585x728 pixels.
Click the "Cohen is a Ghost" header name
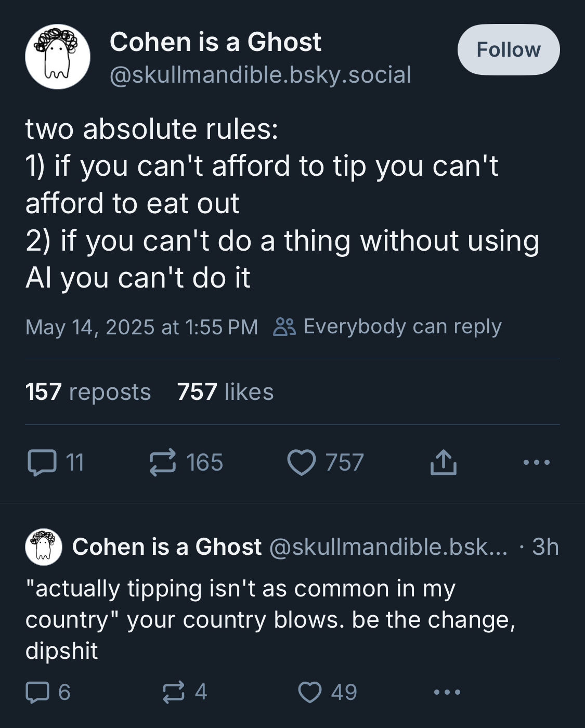coord(215,42)
